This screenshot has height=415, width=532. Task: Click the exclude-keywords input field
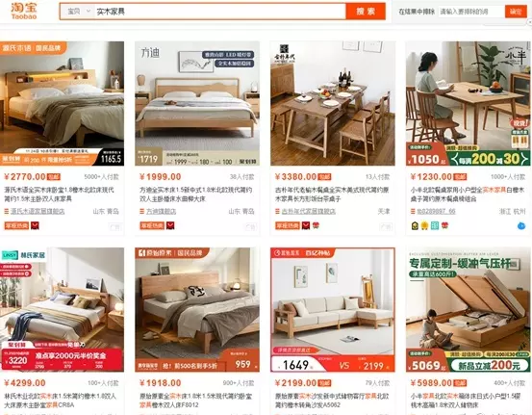(471, 12)
